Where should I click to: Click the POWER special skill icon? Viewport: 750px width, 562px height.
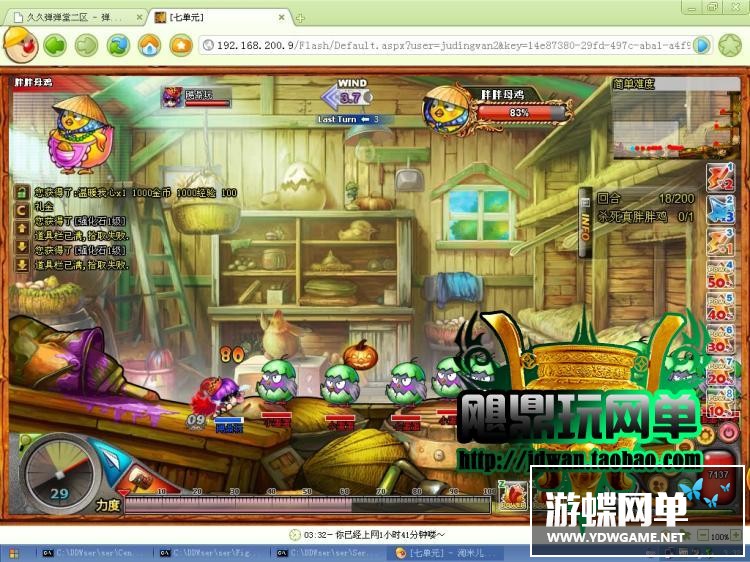[x=514, y=496]
